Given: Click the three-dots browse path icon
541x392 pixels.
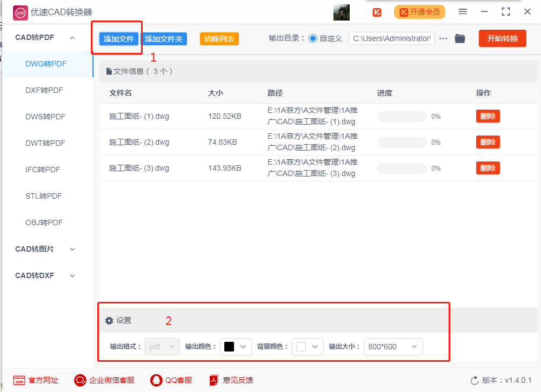Looking at the screenshot, I should pyautogui.click(x=443, y=39).
